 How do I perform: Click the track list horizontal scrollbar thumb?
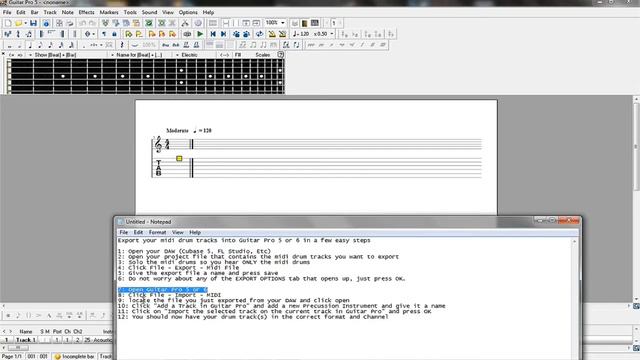[x=18, y=348]
